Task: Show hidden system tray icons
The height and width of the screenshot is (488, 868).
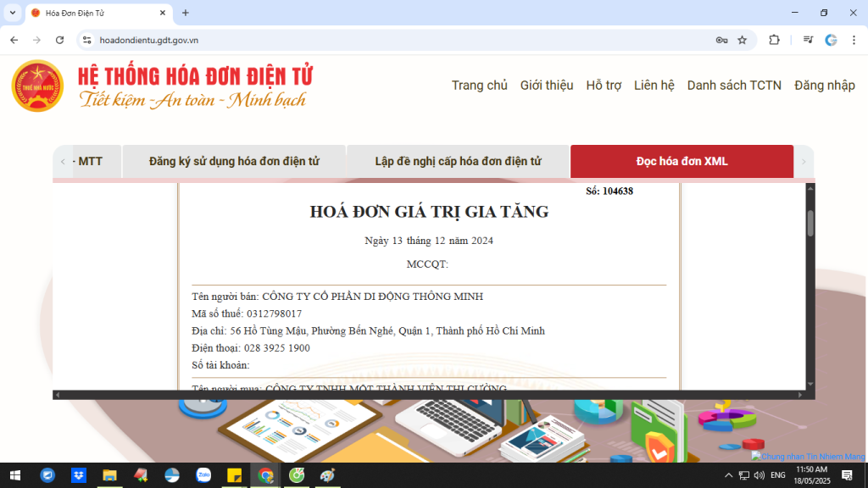Action: click(x=728, y=475)
